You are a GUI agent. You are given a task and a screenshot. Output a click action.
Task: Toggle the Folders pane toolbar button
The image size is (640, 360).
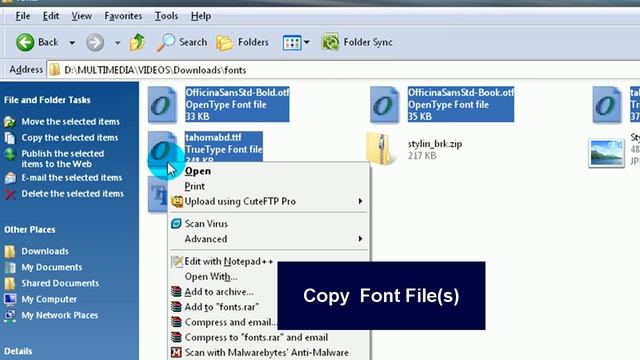coord(242,42)
